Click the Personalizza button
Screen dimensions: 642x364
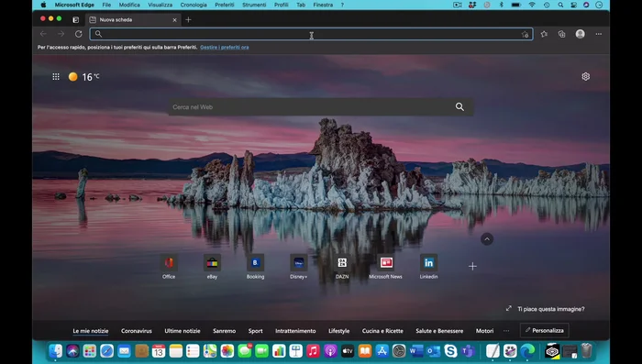tap(545, 330)
